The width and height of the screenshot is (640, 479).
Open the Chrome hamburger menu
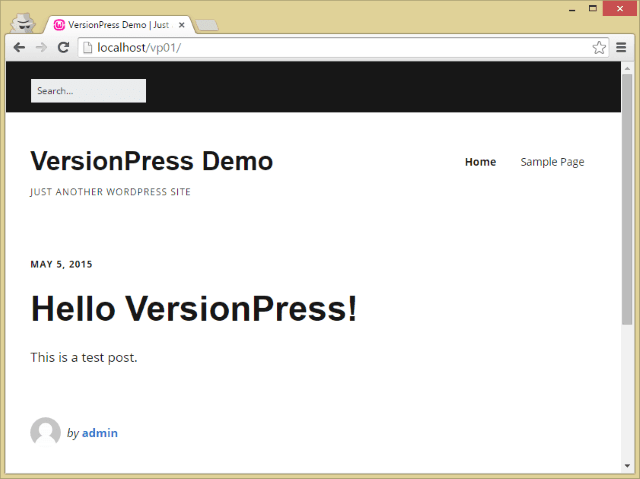tap(621, 48)
